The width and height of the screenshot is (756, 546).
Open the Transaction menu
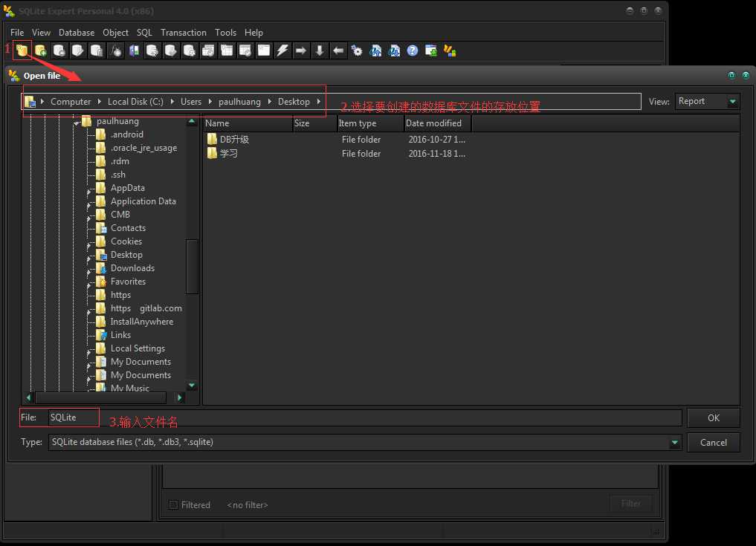click(x=183, y=32)
